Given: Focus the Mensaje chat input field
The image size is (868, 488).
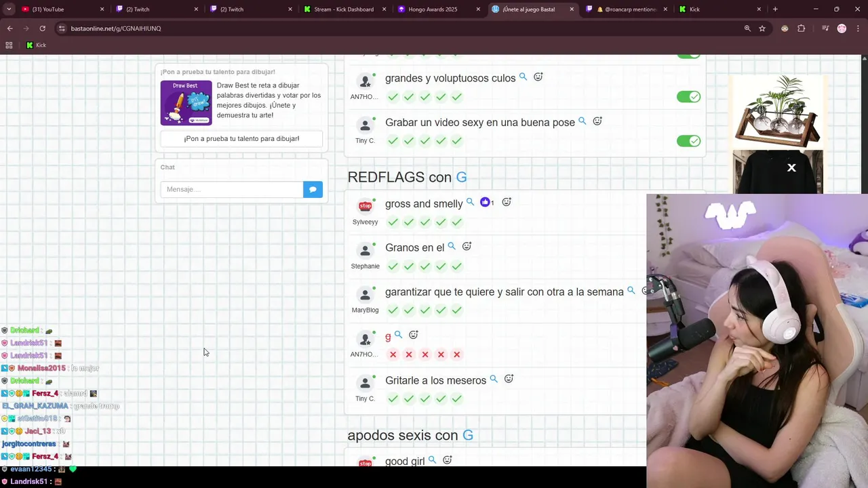Looking at the screenshot, I should [x=232, y=189].
